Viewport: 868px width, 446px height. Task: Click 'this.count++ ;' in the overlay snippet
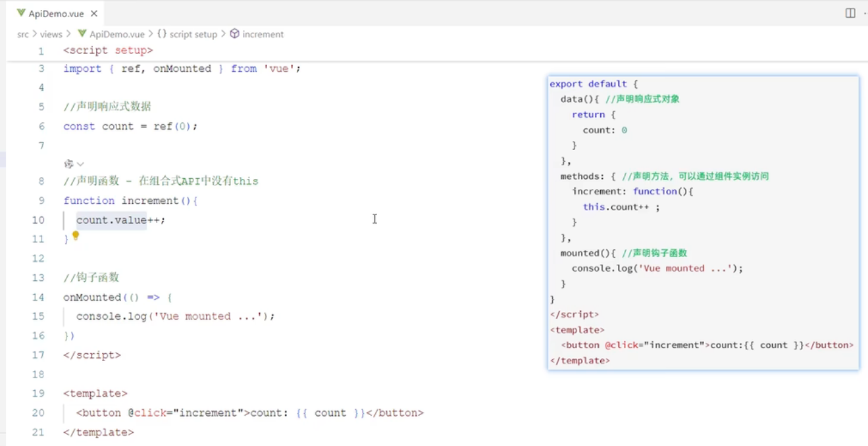point(621,207)
